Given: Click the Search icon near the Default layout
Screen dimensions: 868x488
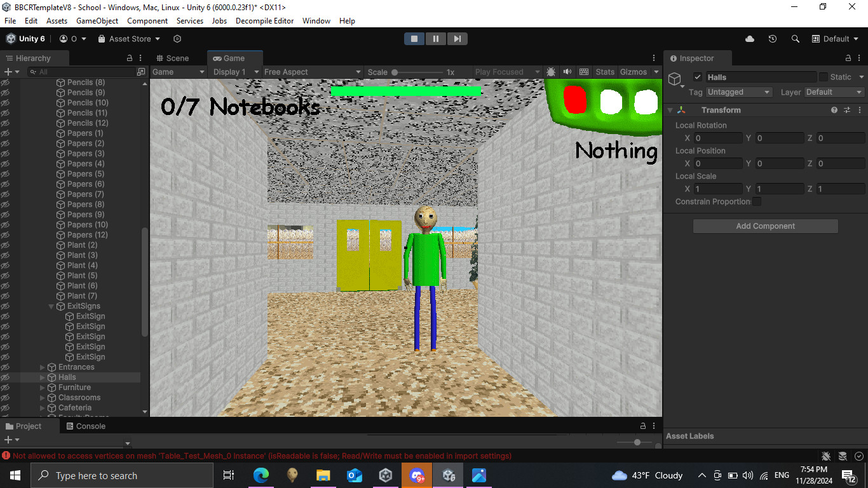Looking at the screenshot, I should 795,39.
